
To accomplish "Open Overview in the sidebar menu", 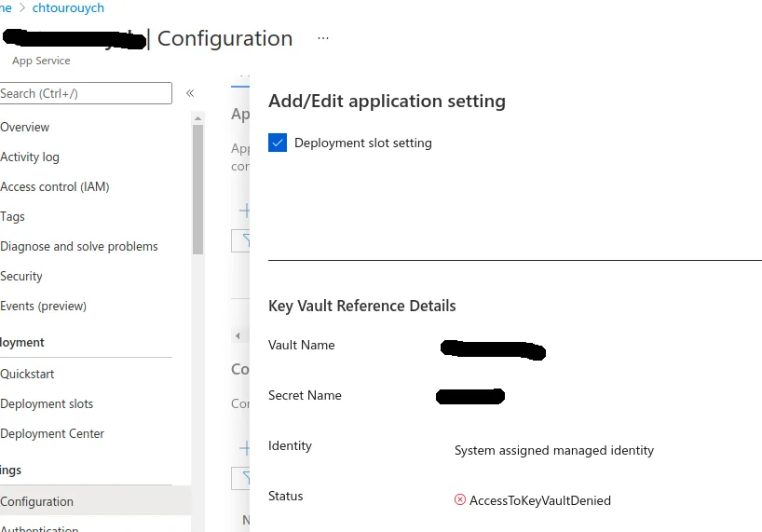I will pos(25,127).
